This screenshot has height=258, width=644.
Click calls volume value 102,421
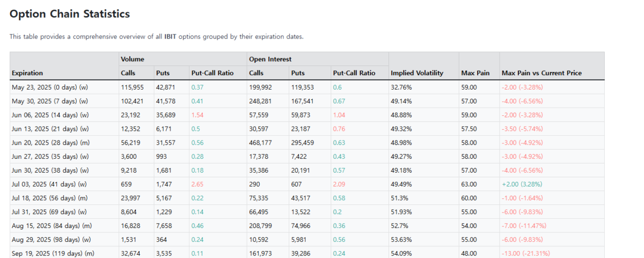pos(132,101)
